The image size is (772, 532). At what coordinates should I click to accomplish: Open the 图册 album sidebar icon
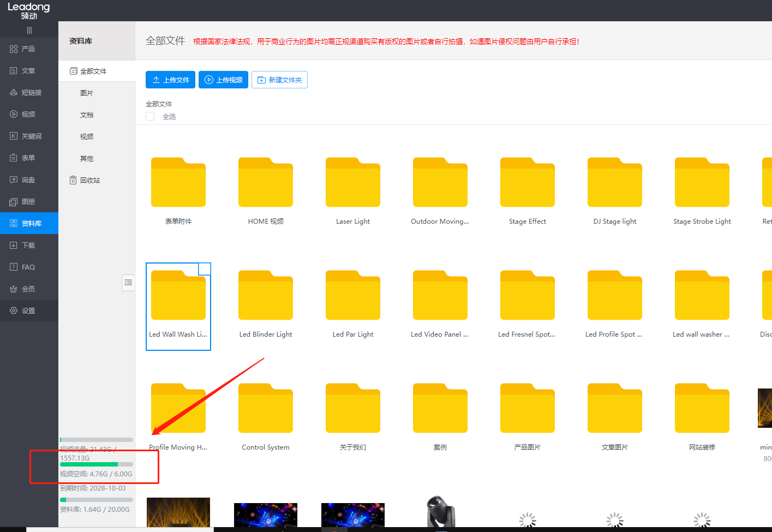(14, 202)
